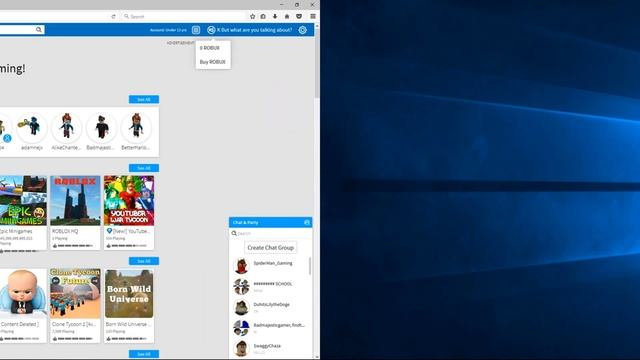Image resolution: width=640 pixels, height=360 pixels.
Task: Click See All above the Epic Minigames row
Action: point(144,168)
